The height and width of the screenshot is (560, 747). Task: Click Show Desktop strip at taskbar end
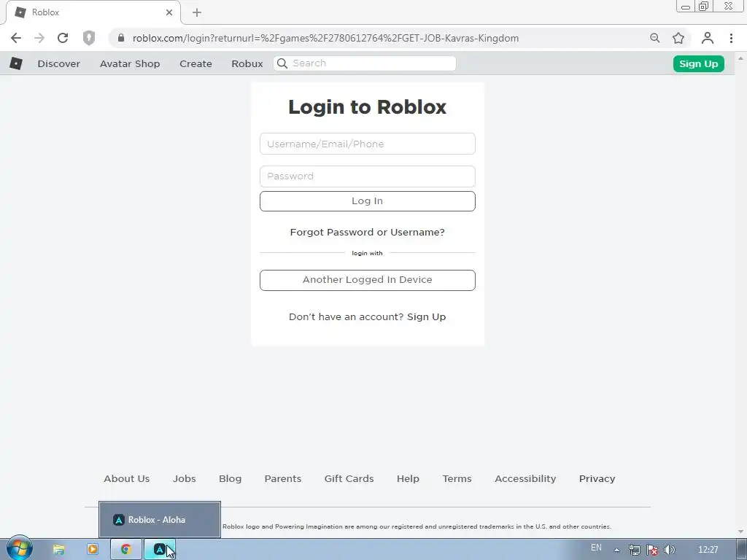[x=742, y=550]
